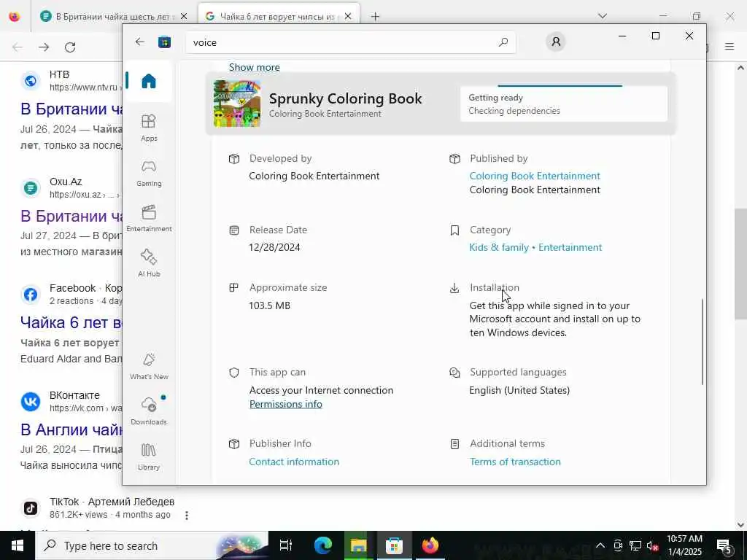The image size is (747, 560).
Task: Click Sprunky Coloring Book app thumbnail
Action: [x=237, y=104]
